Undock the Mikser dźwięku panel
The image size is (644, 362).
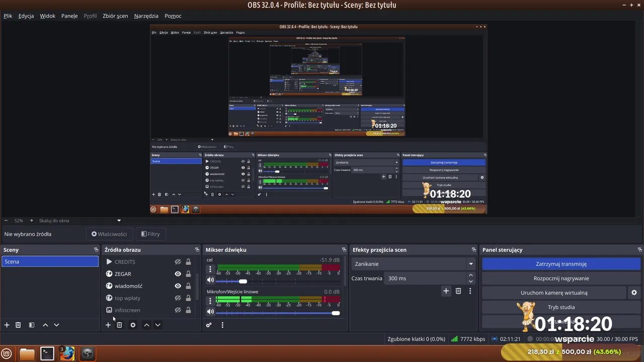click(344, 250)
